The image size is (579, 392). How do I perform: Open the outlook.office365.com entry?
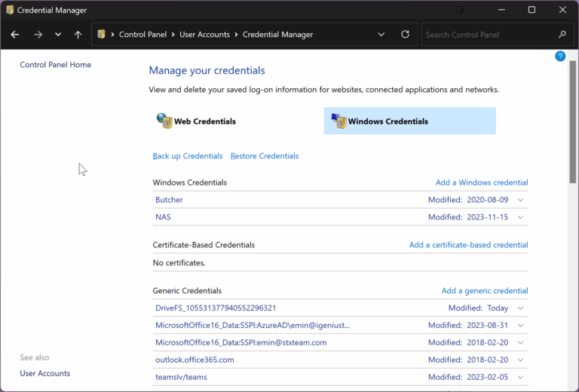click(195, 360)
